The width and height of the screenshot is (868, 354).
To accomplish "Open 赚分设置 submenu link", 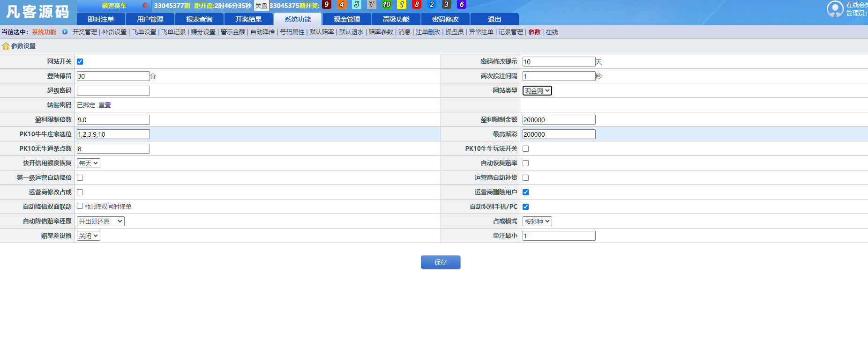I will click(x=203, y=32).
